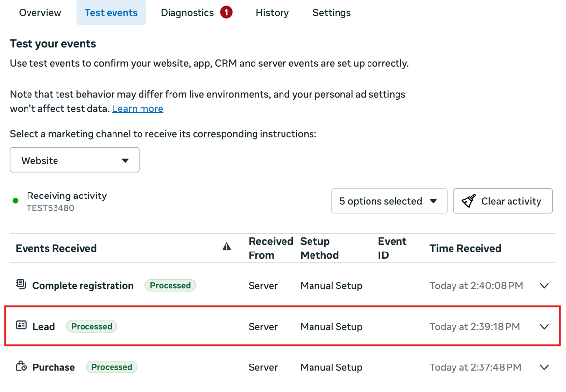Viewport: 566px width, 392px height.
Task: Expand the Complete registration event row
Action: click(544, 286)
